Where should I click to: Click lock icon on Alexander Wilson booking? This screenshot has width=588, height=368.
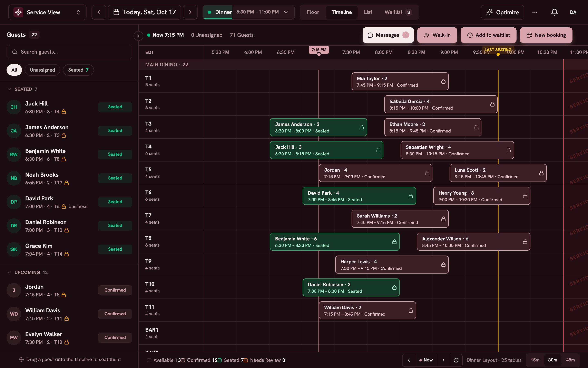point(525,242)
